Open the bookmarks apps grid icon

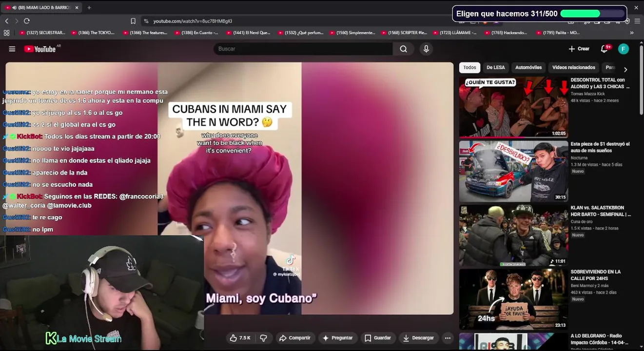pos(6,33)
